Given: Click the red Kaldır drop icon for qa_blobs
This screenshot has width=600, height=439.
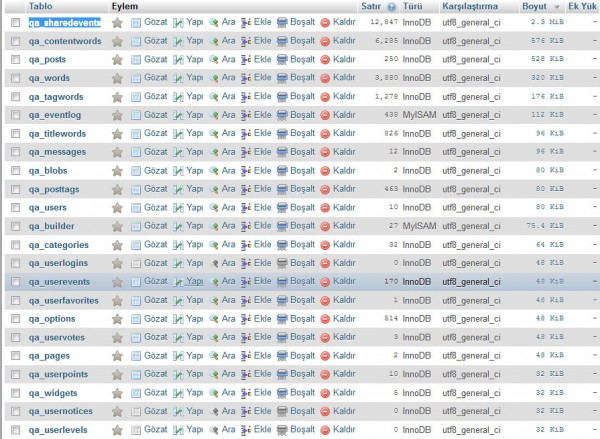Looking at the screenshot, I should pyautogui.click(x=325, y=170).
